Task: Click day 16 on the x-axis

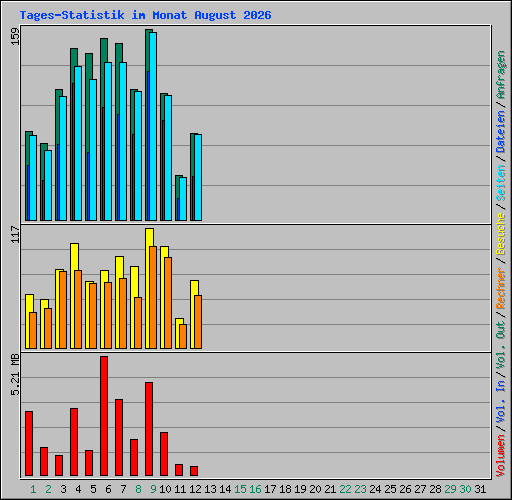Action: tap(255, 489)
